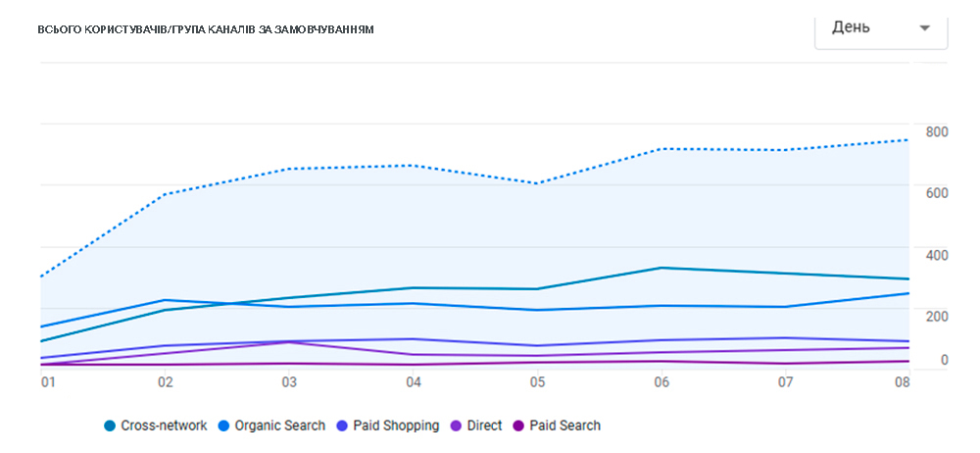Click the Cross-network legend color dot
The height and width of the screenshot is (453, 980).
pyautogui.click(x=110, y=427)
